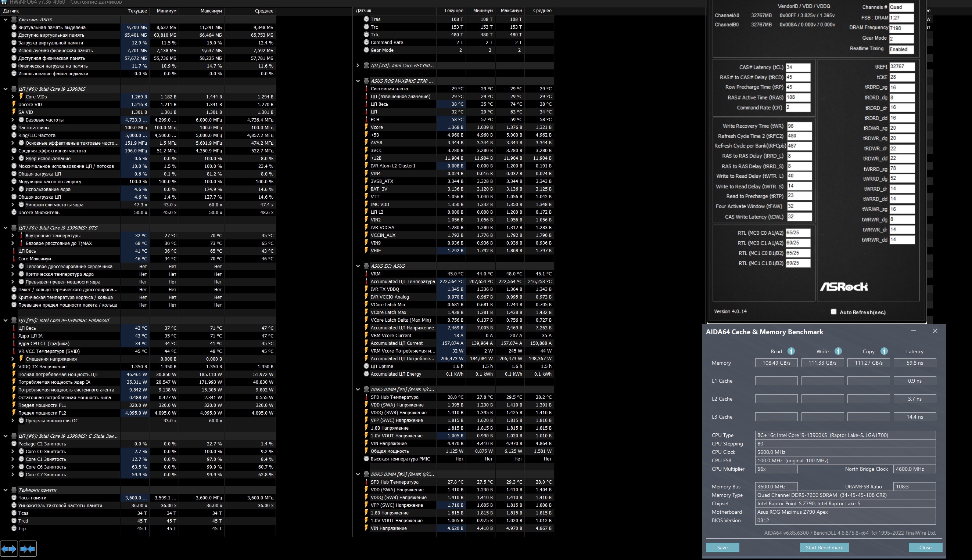Click the Среднее column header on left

pos(263,11)
